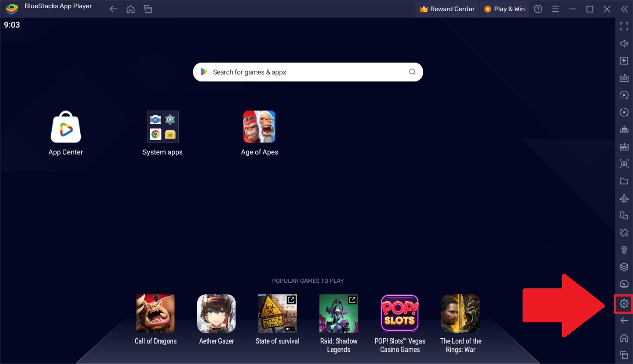Open the Play & Win tab
This screenshot has height=364, width=633.
pyautogui.click(x=505, y=9)
